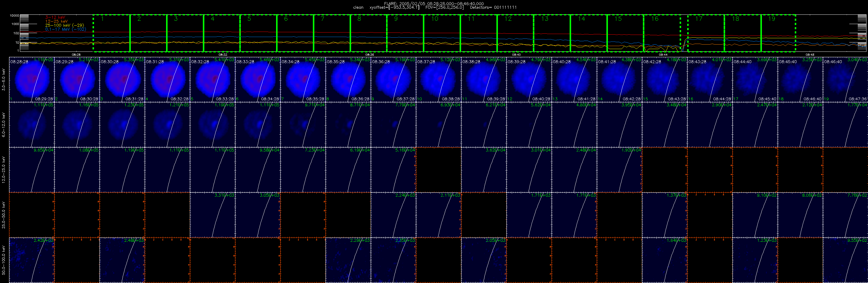868x283 pixels.
Task: Open the 3.0-6.0 keV image starting 08:44:40
Action: [755, 79]
